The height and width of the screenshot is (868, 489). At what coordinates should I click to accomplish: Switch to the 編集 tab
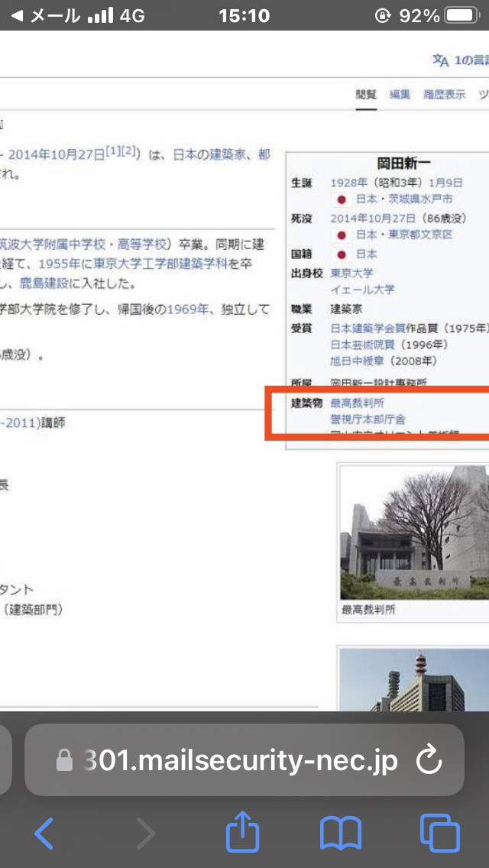400,94
